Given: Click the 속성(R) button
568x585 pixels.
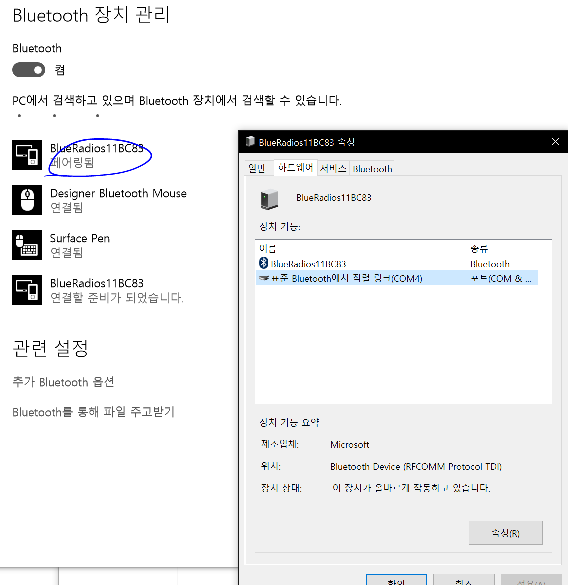Looking at the screenshot, I should point(506,533).
